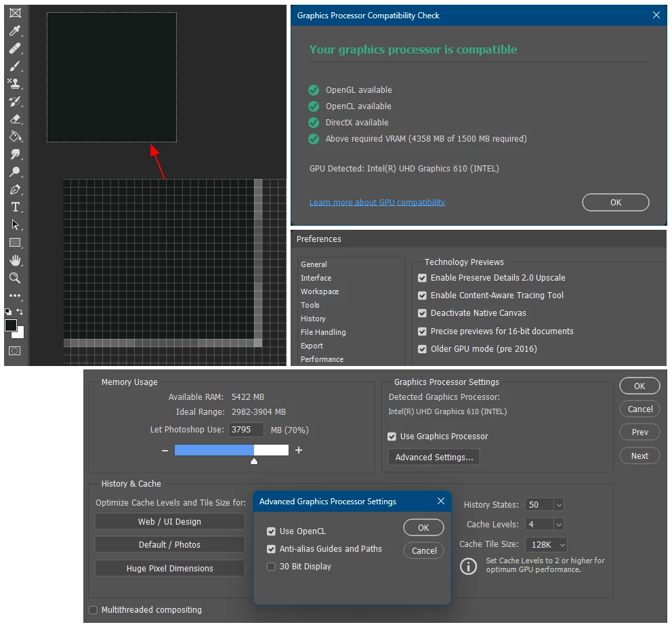Viewport: 672px width, 629px height.
Task: Select the Type tool
Action: click(x=15, y=207)
